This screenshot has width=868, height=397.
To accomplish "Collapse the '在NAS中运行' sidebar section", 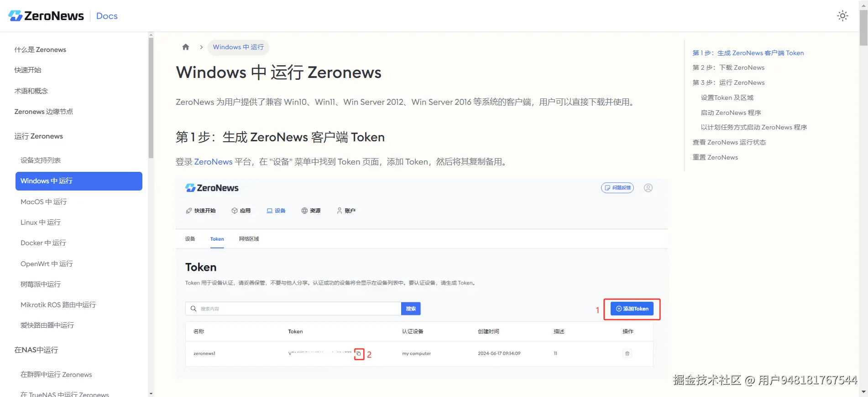I will (x=36, y=350).
